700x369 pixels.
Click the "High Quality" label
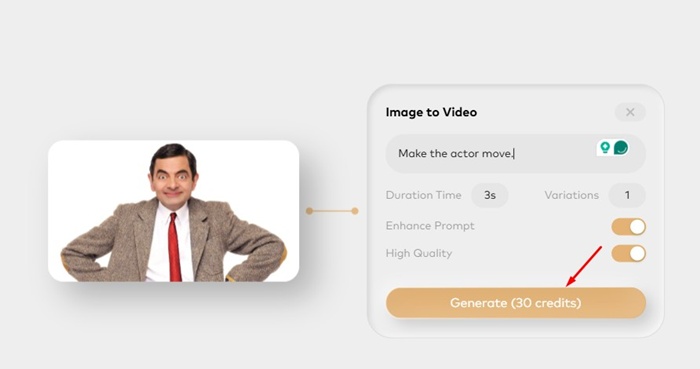tap(419, 253)
